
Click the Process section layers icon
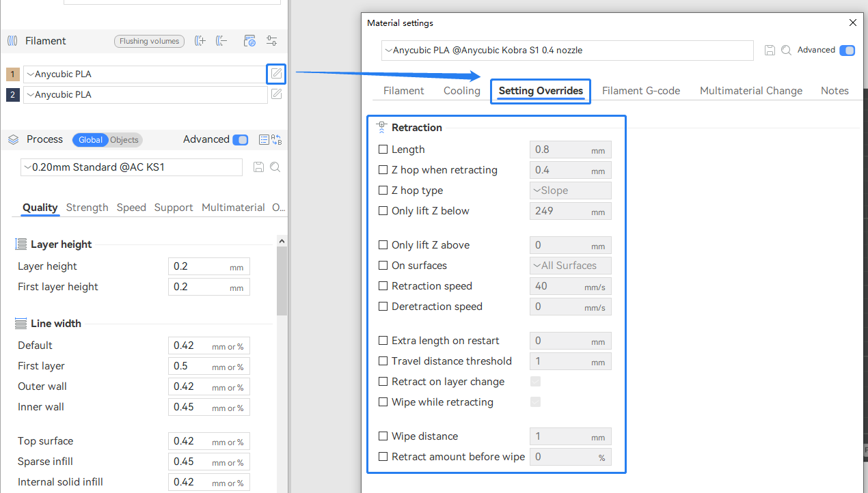[13, 139]
